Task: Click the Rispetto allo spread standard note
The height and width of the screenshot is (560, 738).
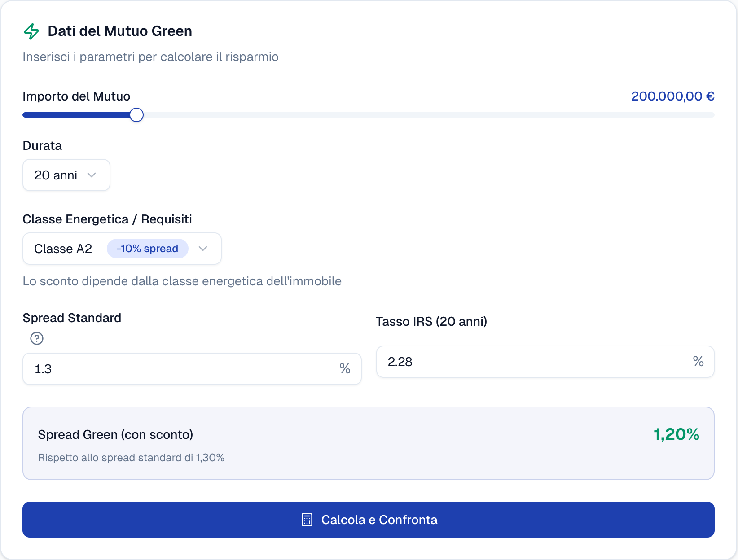Action: pos(131,458)
